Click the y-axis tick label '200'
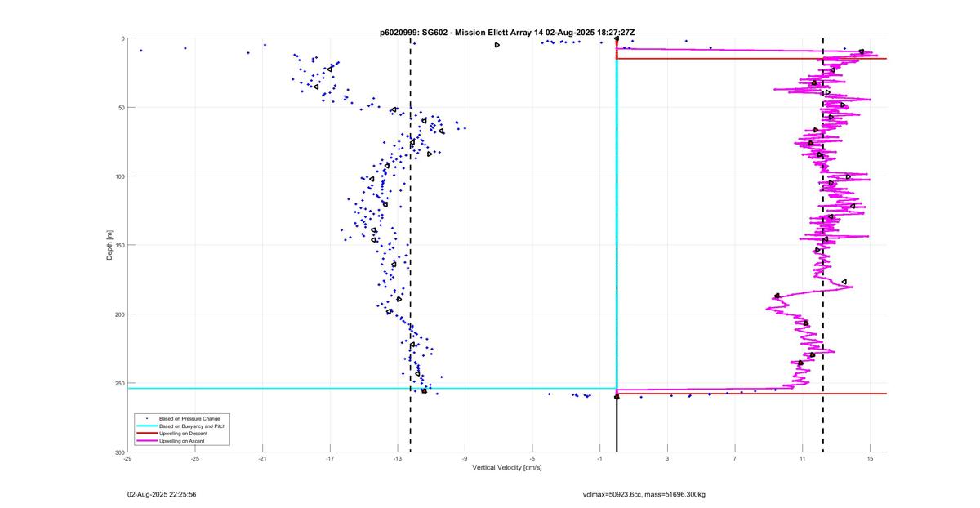The width and height of the screenshot is (980, 508). pos(119,314)
